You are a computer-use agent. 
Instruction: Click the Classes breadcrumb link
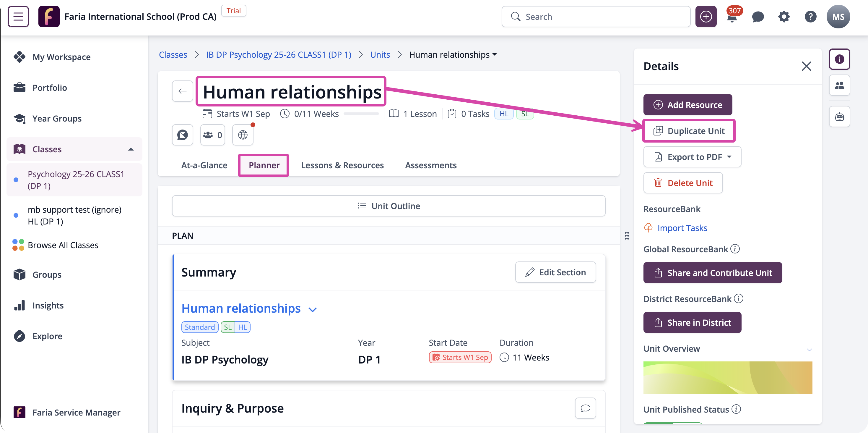(x=173, y=55)
